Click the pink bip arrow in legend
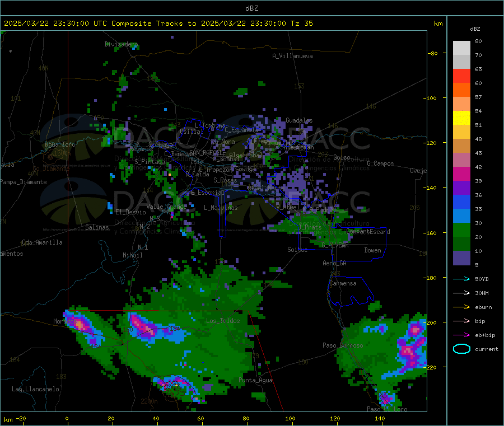This screenshot has height=426, width=504. (x=461, y=321)
